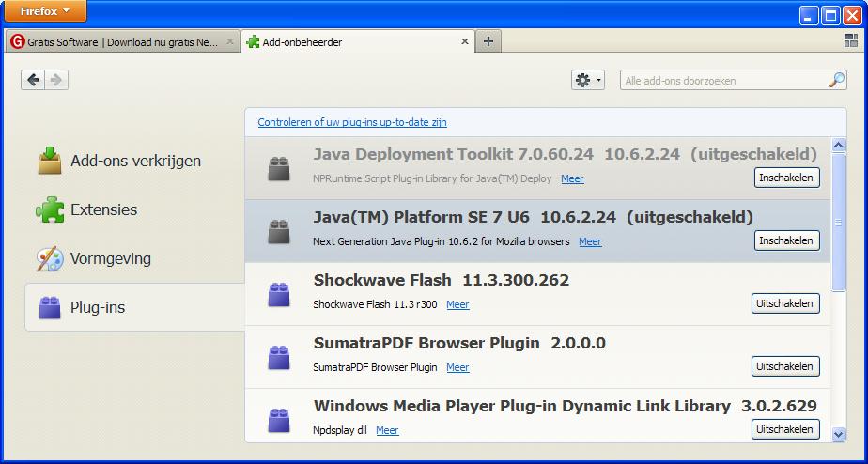The height and width of the screenshot is (464, 868).
Task: Enable the Java Deployment Toolkit plug-in
Action: (786, 178)
